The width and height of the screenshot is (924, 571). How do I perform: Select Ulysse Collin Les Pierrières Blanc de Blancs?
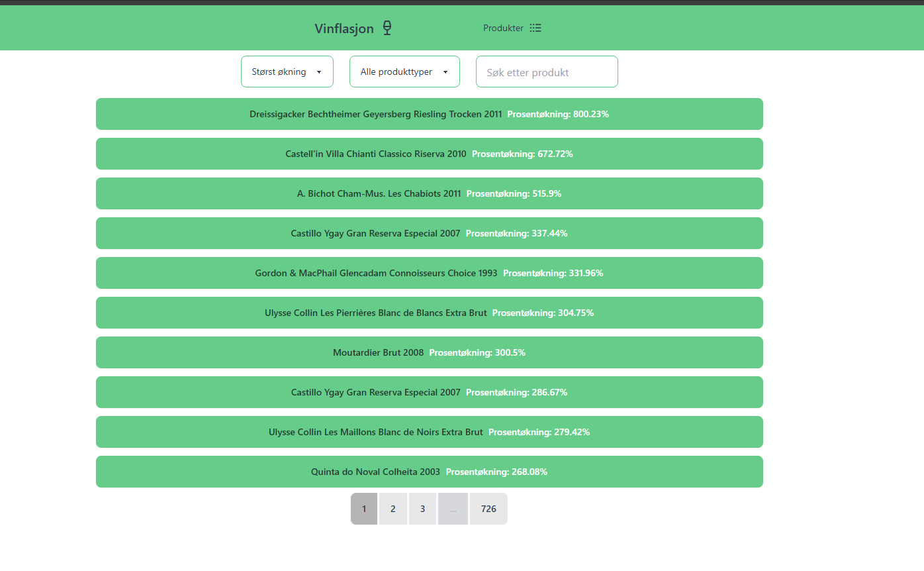[429, 313]
